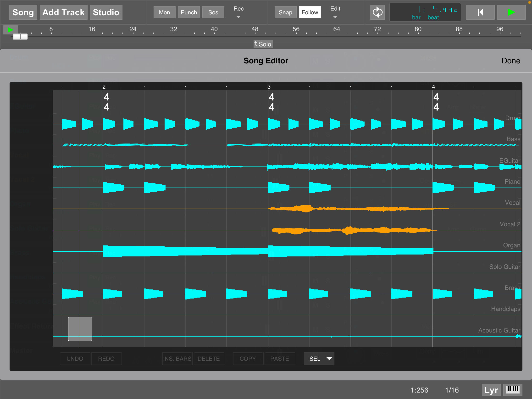Click the bar beat position display
532x399 pixels.
tap(425, 12)
